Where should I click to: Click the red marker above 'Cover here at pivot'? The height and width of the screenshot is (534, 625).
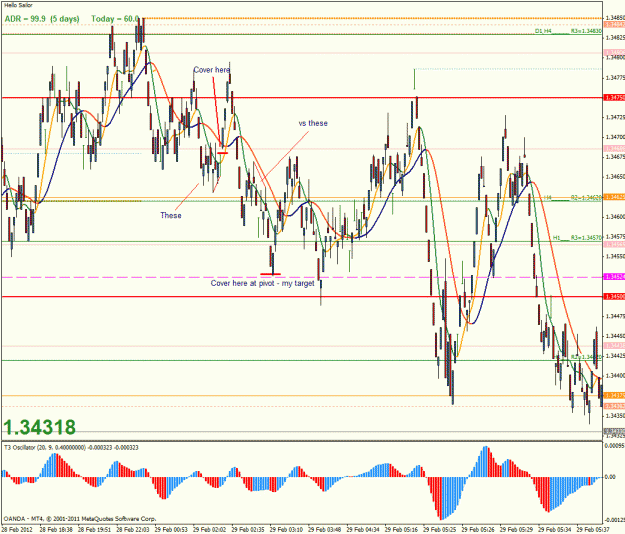coord(270,274)
